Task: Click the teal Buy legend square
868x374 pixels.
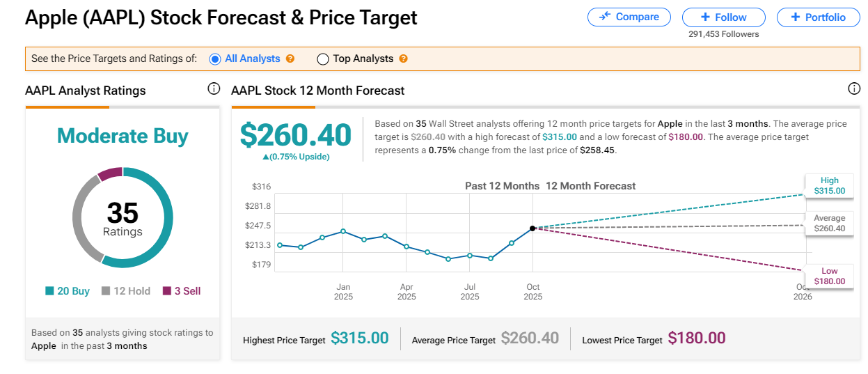Action: 49,291
